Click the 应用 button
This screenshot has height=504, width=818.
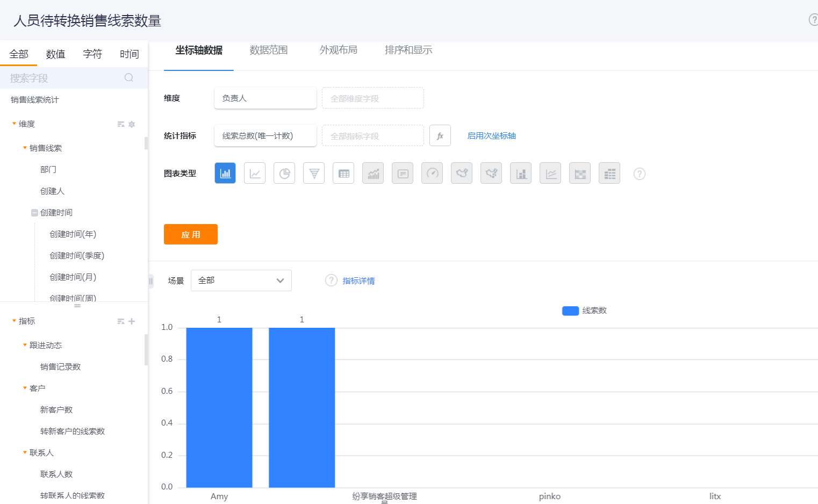coord(191,234)
